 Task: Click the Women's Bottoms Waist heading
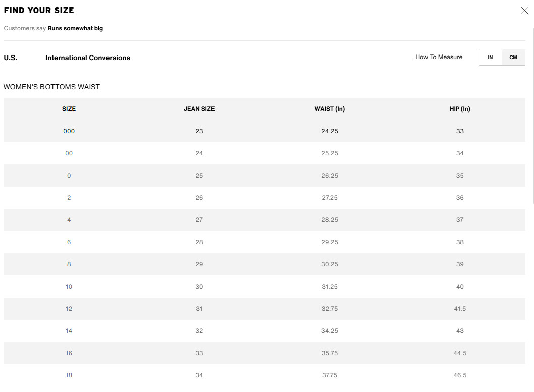[51, 87]
